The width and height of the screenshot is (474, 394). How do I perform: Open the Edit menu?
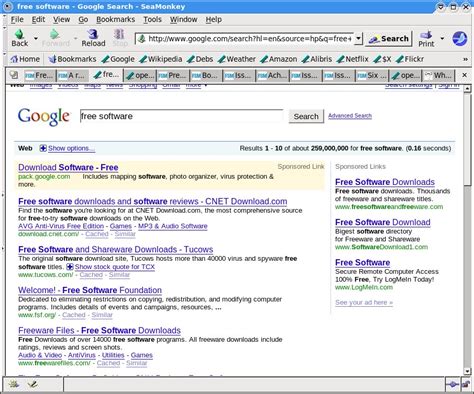pos(38,19)
